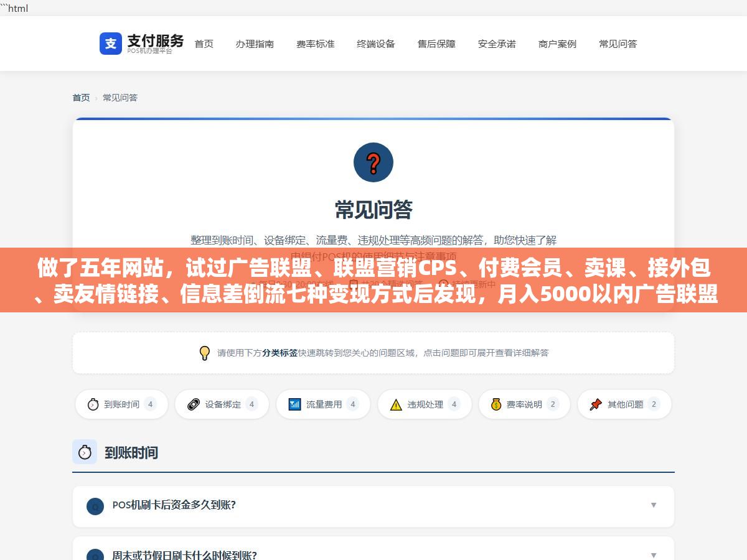Jump to 设备绑定 category tag
747x560 pixels.
[x=222, y=404]
